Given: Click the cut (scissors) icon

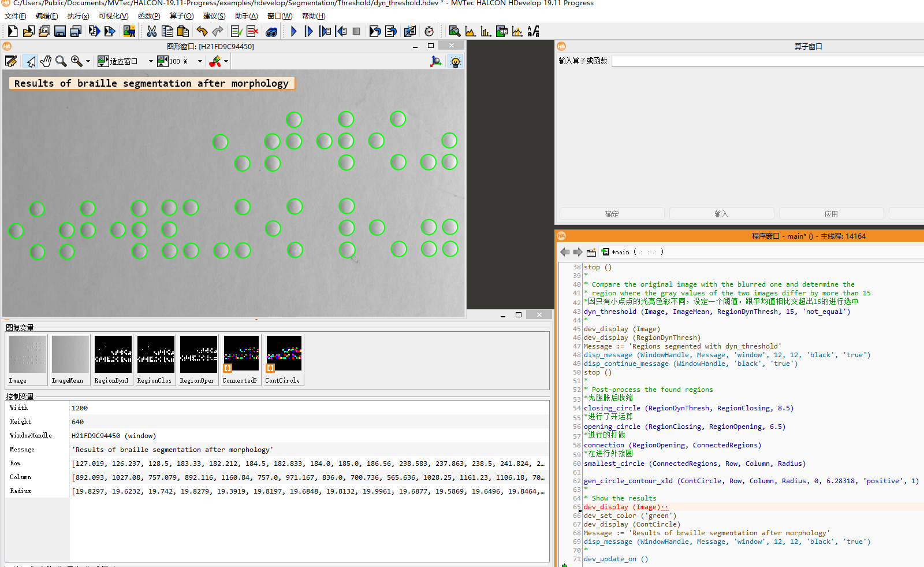Looking at the screenshot, I should (152, 31).
